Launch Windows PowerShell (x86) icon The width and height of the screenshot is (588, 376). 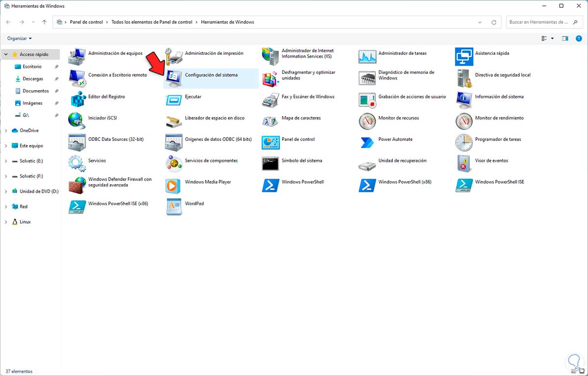367,185
